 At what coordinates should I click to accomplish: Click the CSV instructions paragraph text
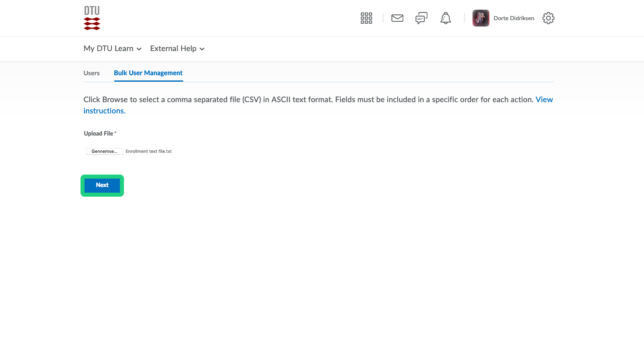282,100
